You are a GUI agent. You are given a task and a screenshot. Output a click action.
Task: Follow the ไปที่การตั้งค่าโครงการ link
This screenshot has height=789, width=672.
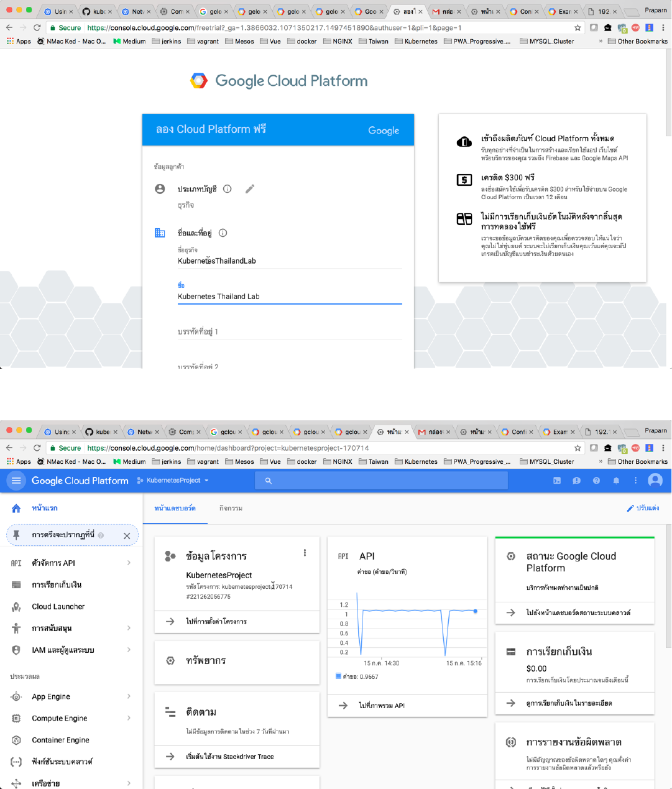pos(237,622)
